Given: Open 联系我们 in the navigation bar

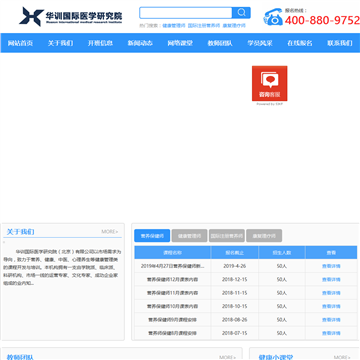Looking at the screenshot, I should [x=340, y=43].
